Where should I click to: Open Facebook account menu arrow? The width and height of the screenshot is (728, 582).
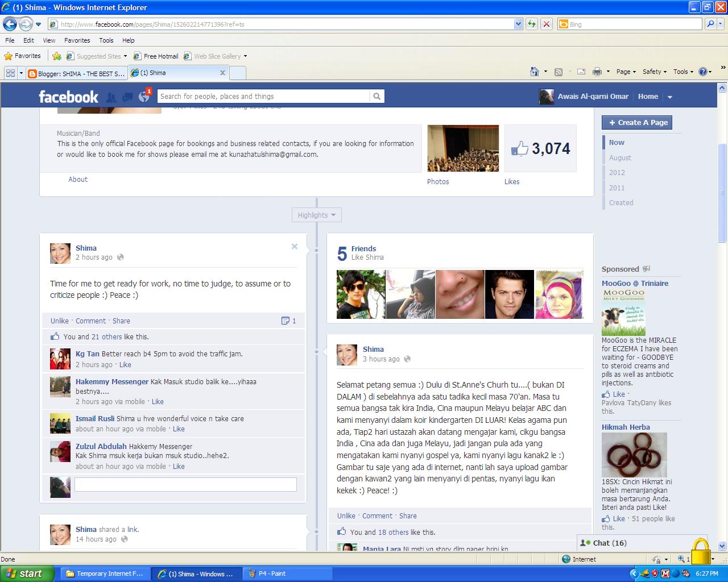pos(670,97)
